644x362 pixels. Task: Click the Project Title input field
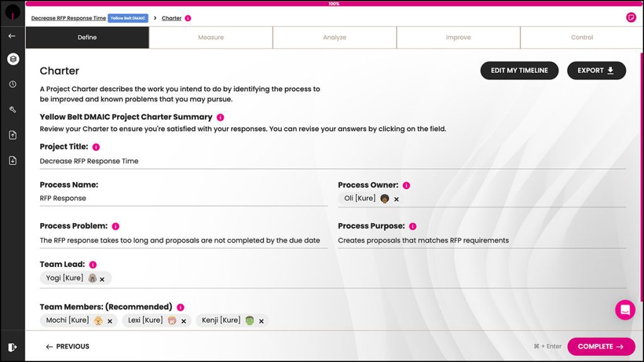point(332,161)
